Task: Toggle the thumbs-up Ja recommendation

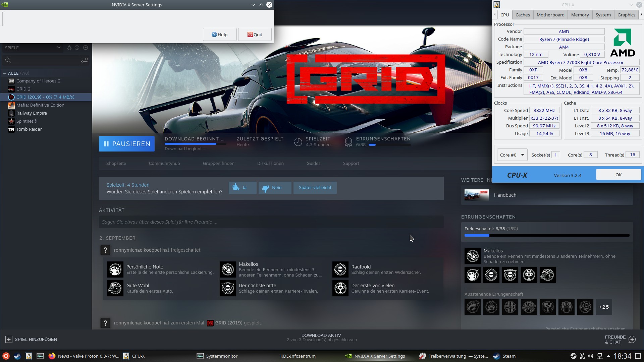Action: [242, 188]
